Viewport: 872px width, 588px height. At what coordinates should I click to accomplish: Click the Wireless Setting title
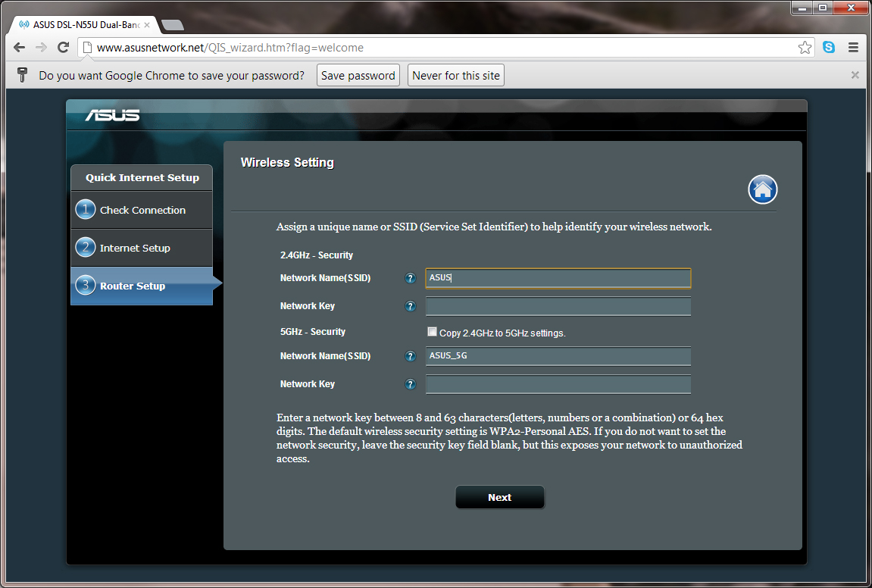coord(287,162)
